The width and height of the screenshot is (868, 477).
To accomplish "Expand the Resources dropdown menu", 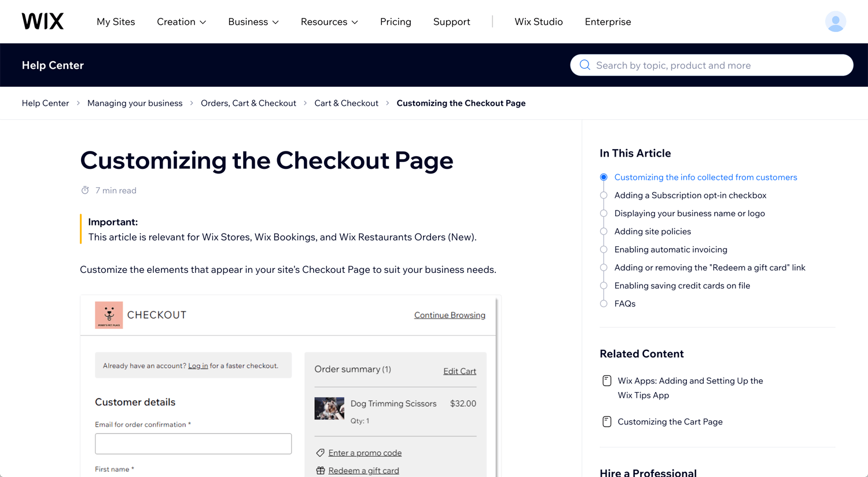I will coord(329,22).
